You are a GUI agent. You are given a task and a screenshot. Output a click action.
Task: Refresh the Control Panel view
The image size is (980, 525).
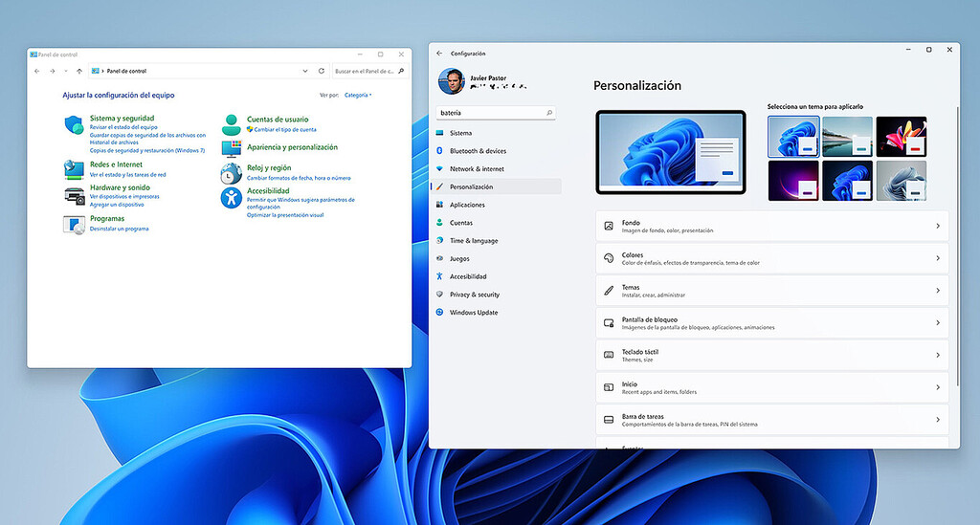(322, 71)
